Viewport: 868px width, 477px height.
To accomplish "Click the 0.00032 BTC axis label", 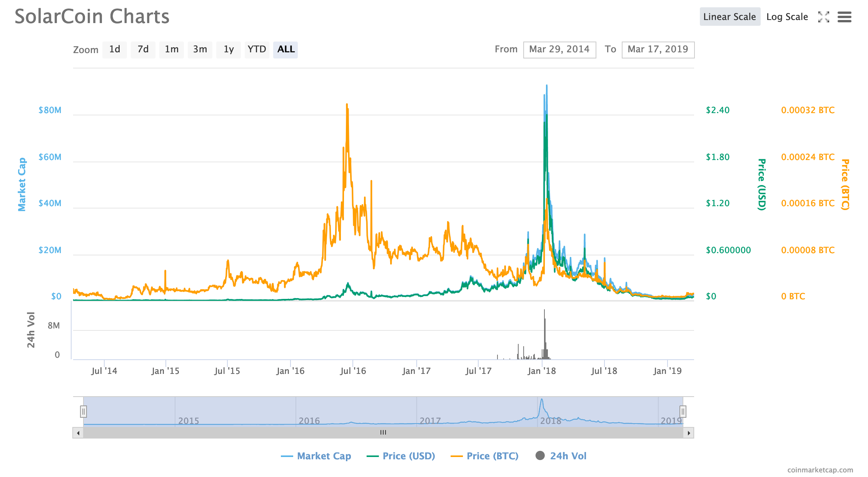I will pos(808,110).
